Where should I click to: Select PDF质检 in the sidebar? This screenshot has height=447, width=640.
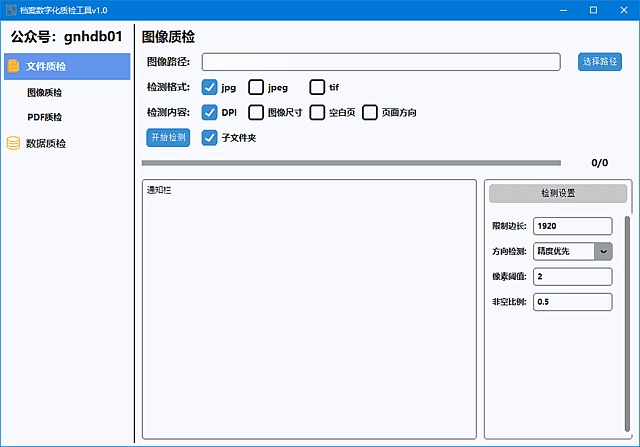44,117
